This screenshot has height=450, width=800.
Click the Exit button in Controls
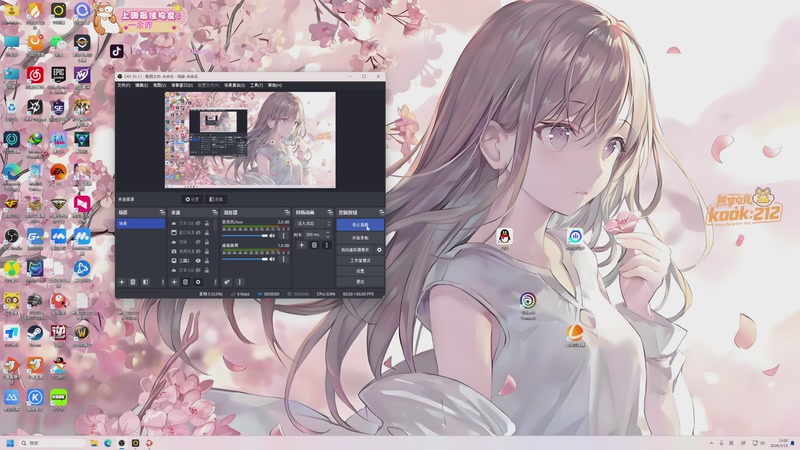point(360,282)
